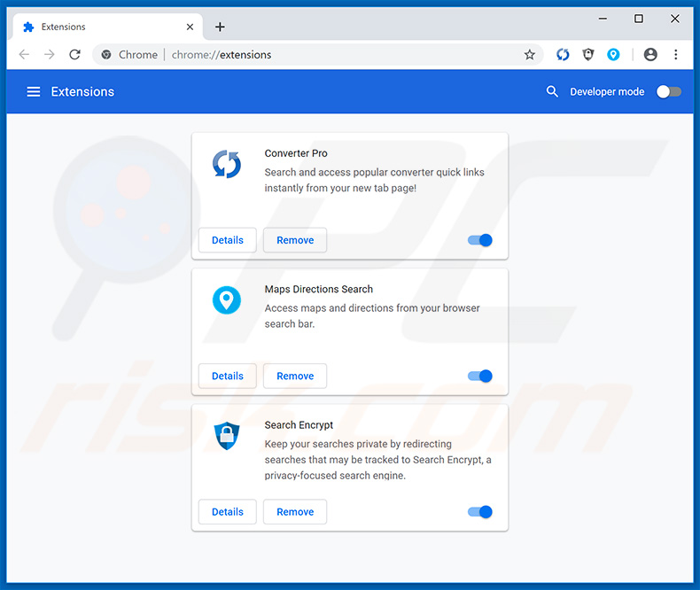Viewport: 700px width, 590px height.
Task: Bookmark this page with the star icon
Action: pyautogui.click(x=530, y=54)
